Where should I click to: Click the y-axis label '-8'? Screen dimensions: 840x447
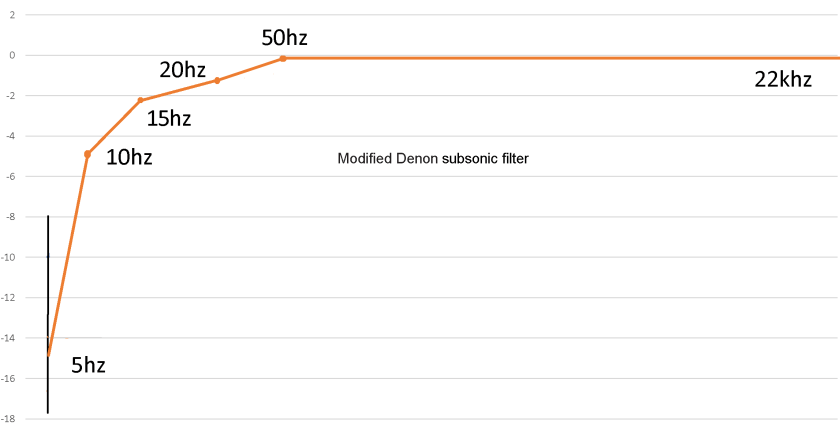(10, 217)
